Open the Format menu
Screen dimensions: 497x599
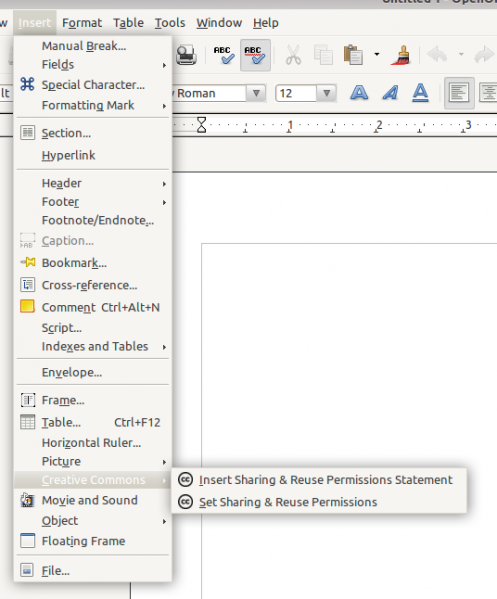pyautogui.click(x=82, y=23)
